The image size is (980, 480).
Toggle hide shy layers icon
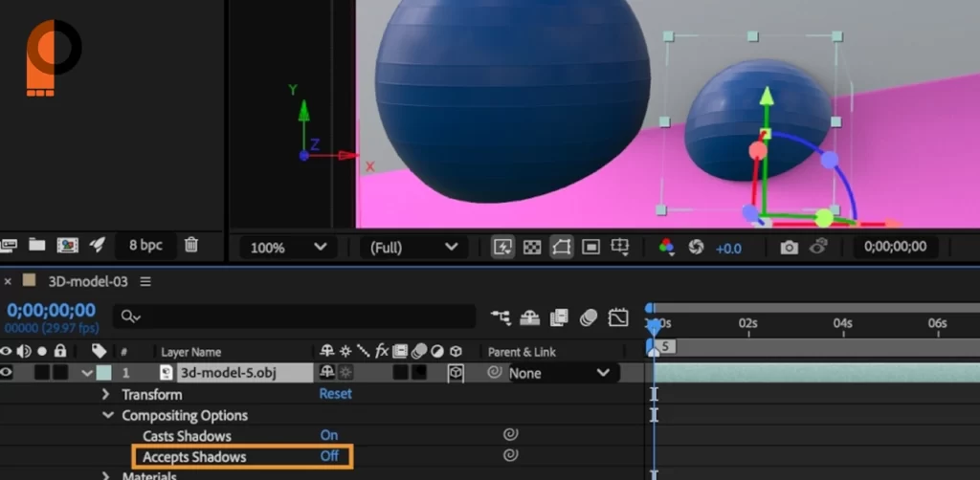pos(530,317)
